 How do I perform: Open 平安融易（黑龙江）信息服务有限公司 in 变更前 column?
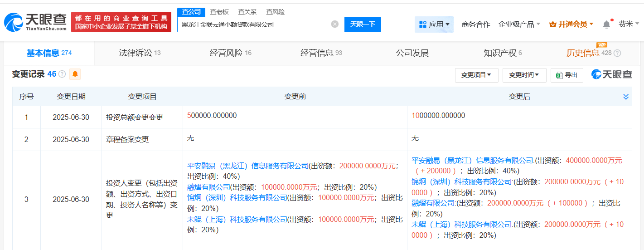(x=248, y=166)
